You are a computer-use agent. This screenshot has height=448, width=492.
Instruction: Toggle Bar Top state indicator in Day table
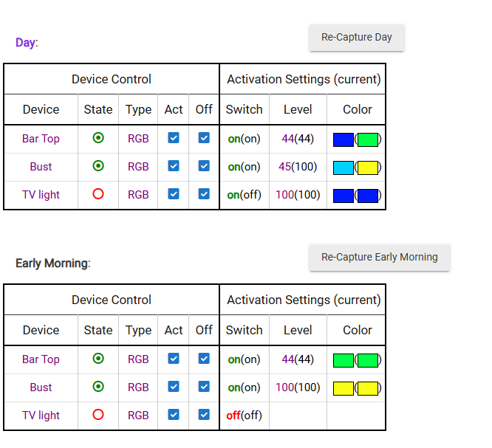pyautogui.click(x=98, y=138)
